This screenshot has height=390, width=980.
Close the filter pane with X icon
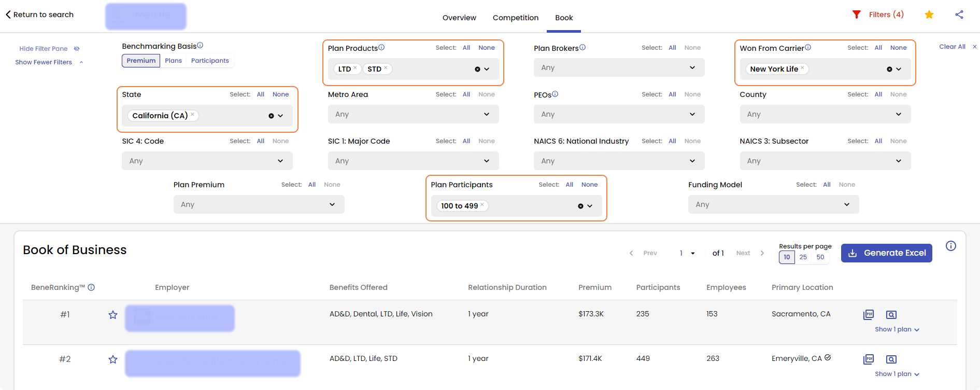coord(974,47)
